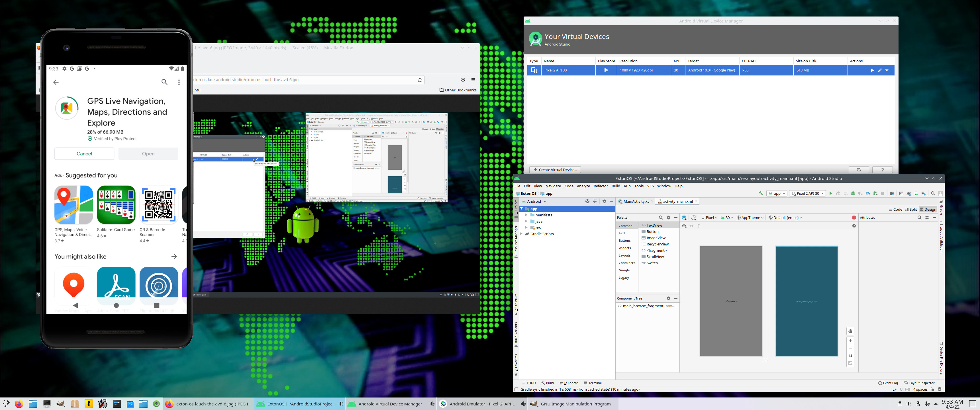Screen dimensions: 980x410
Task: Click the Make Project hammer icon
Action: 760,194
